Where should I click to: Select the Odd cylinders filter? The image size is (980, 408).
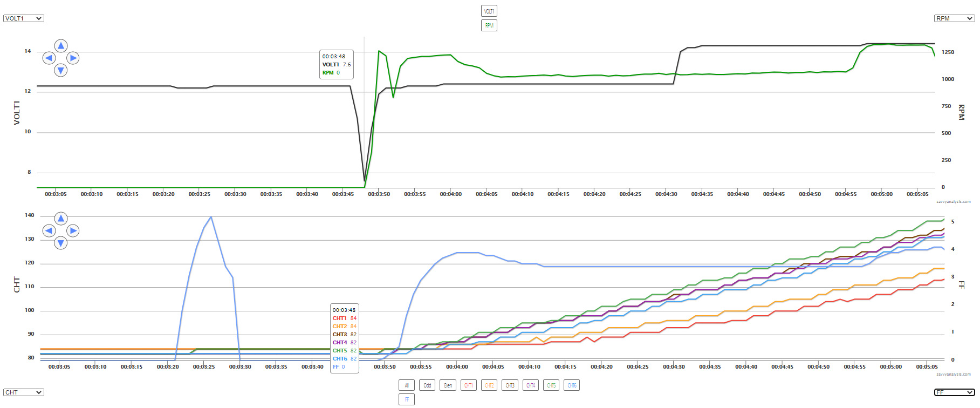(427, 385)
